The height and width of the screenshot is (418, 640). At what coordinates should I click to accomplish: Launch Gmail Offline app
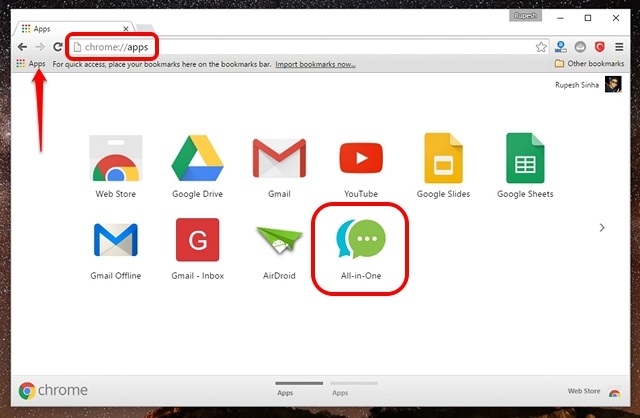(x=116, y=240)
